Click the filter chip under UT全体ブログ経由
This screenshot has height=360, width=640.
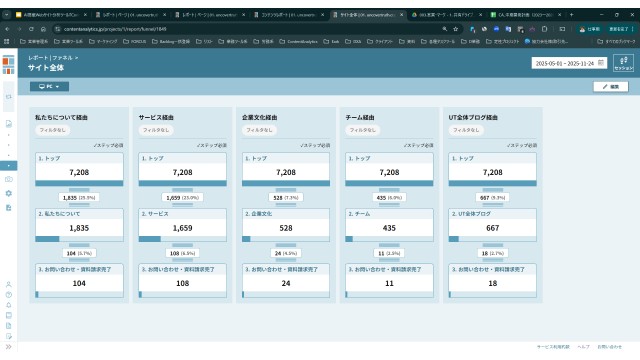[x=466, y=130]
